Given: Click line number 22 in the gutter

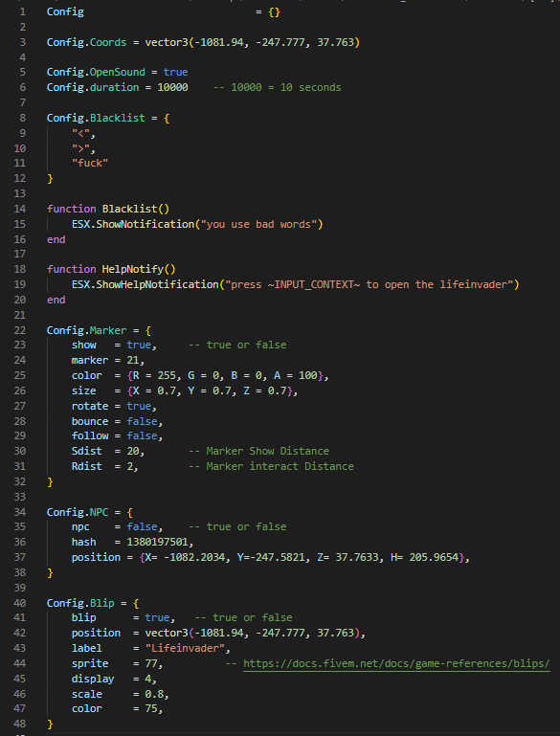Looking at the screenshot, I should (20, 330).
